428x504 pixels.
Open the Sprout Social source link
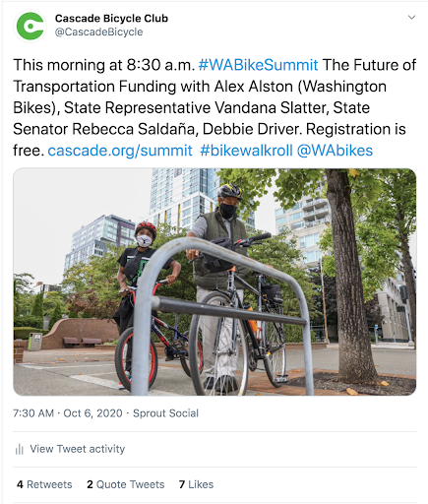[x=165, y=413]
